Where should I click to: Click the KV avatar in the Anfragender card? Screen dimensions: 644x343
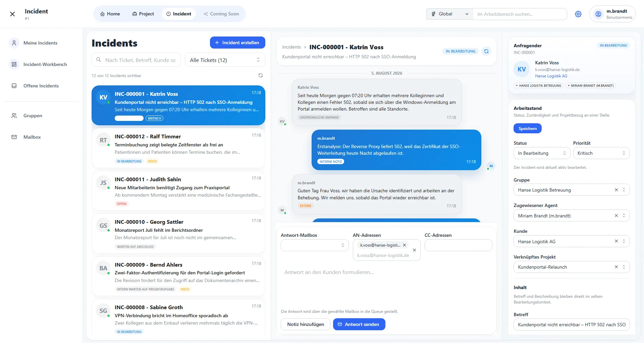522,69
